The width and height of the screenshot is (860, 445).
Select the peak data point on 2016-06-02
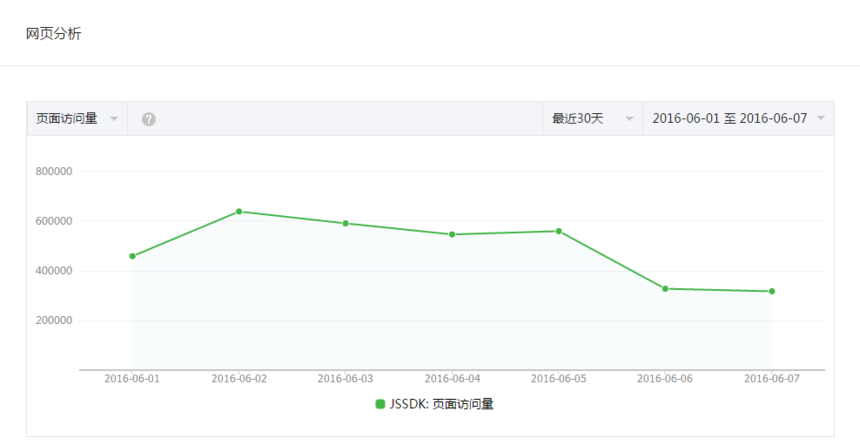239,212
